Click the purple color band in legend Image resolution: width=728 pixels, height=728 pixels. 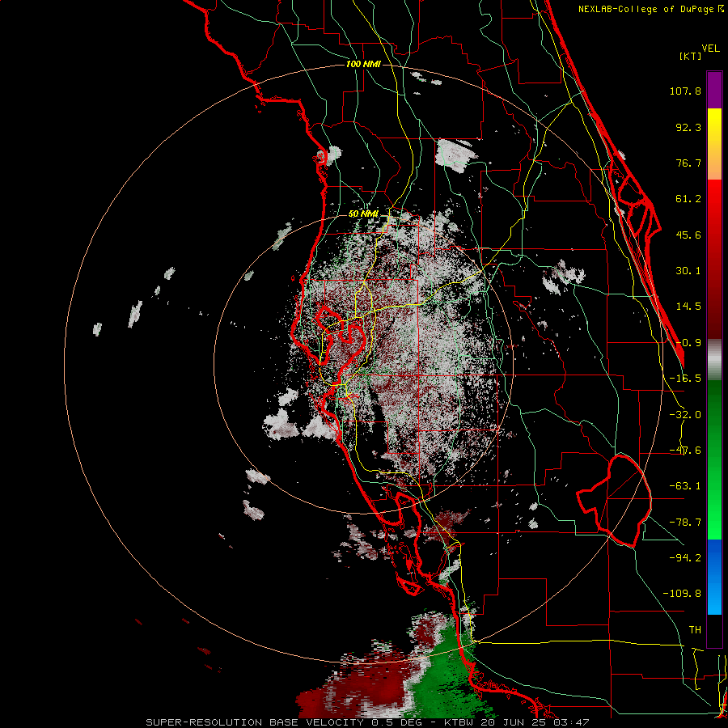[x=714, y=90]
